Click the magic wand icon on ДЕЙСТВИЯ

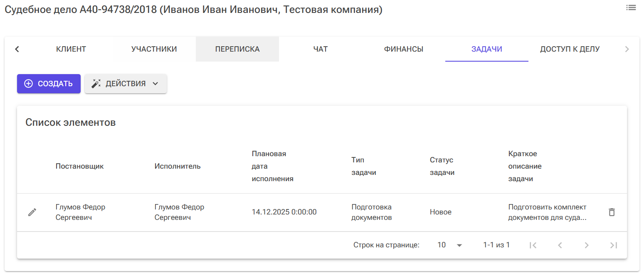coord(96,83)
